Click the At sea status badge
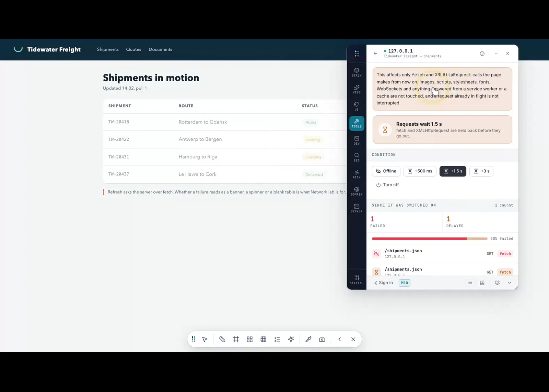Image resolution: width=549 pixels, height=392 pixels. click(x=311, y=122)
